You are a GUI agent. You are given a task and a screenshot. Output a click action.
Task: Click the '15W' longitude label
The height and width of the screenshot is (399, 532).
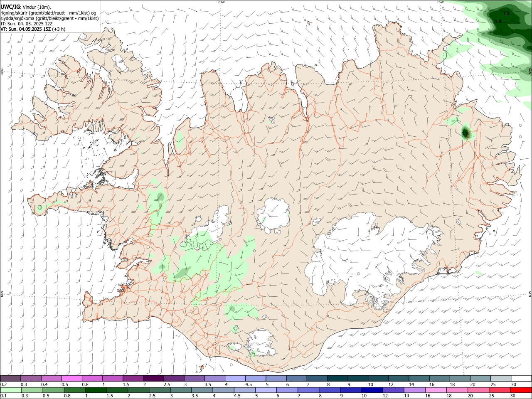440,2
